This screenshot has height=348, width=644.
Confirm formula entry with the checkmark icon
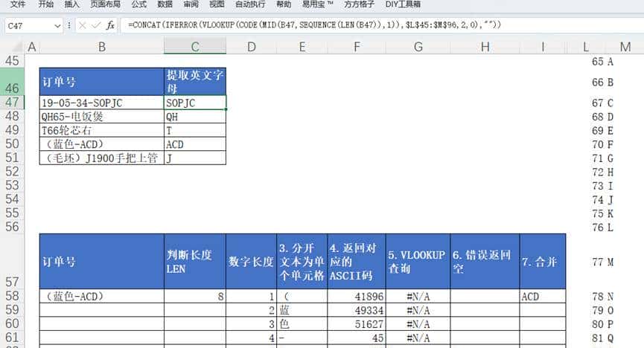click(x=96, y=25)
